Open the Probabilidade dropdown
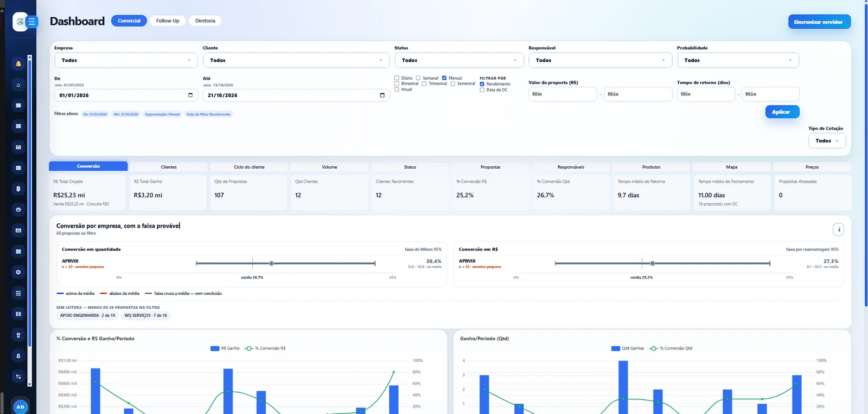868x414 pixels. [738, 60]
